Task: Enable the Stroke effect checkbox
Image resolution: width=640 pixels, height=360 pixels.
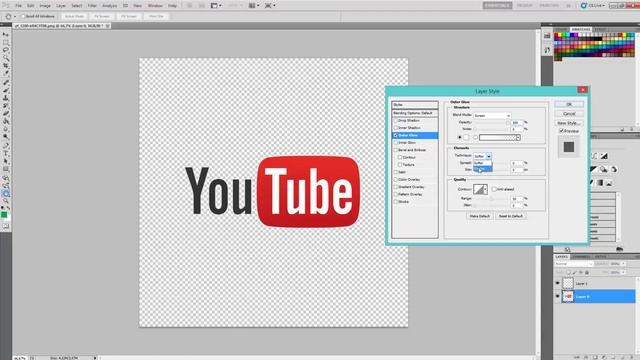Action: pos(395,201)
